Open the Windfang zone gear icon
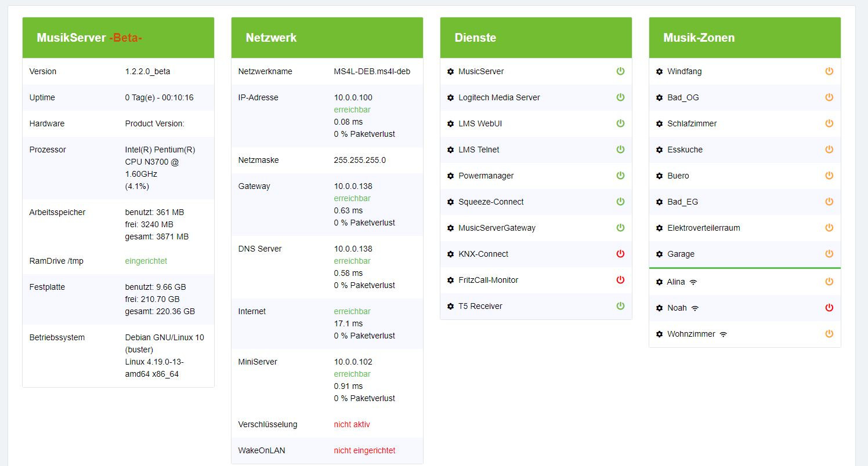The height and width of the screenshot is (466, 868). pos(659,72)
